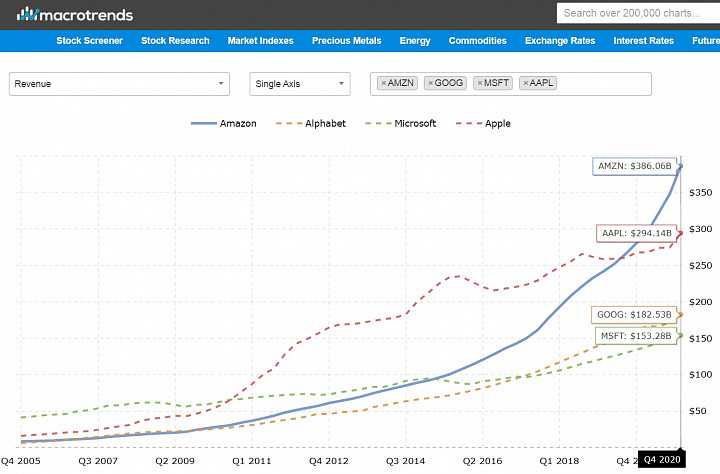
Task: Click the Q1 2011 axis label
Action: click(x=252, y=461)
